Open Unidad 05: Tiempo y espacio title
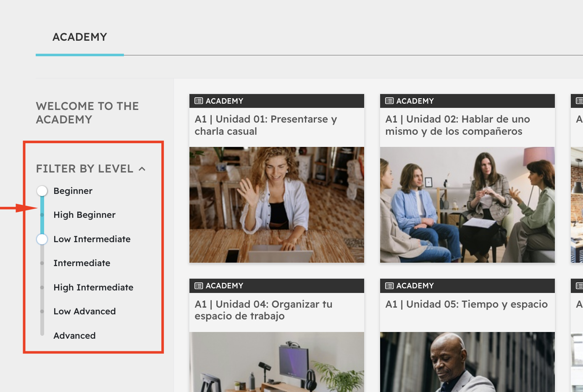Screen dimensions: 583x392 [x=466, y=304]
